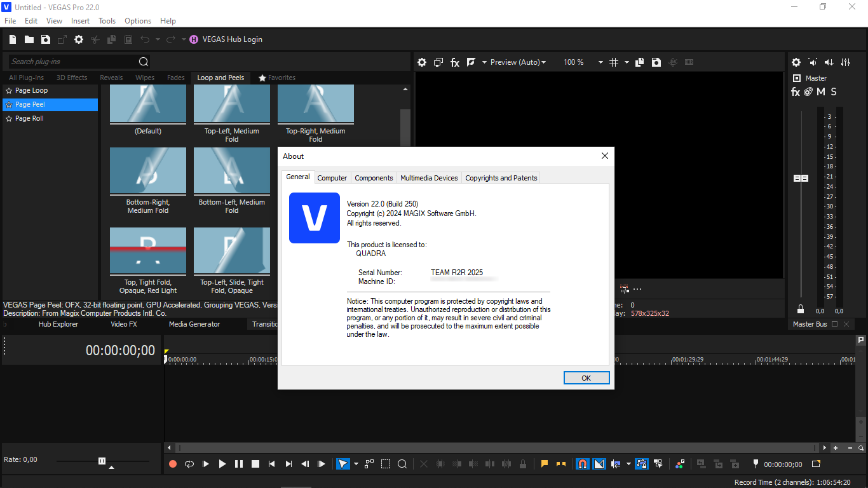Open a project with the folder icon
The image size is (868, 488).
pyautogui.click(x=29, y=39)
